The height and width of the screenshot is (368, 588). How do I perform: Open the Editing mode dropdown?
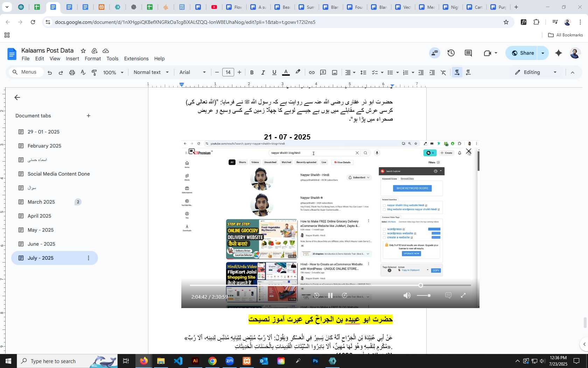[x=535, y=73]
